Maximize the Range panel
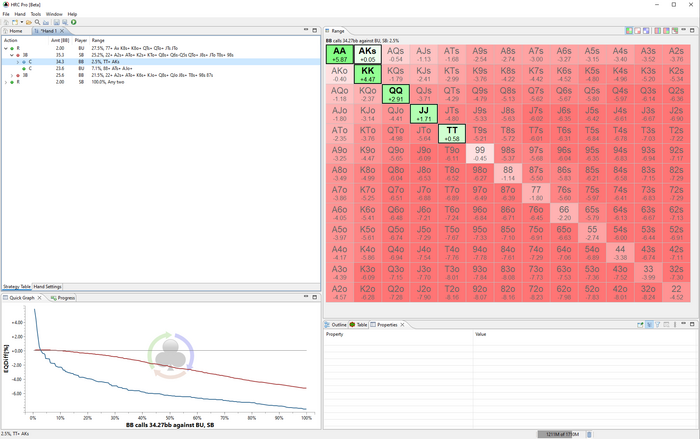 point(692,30)
